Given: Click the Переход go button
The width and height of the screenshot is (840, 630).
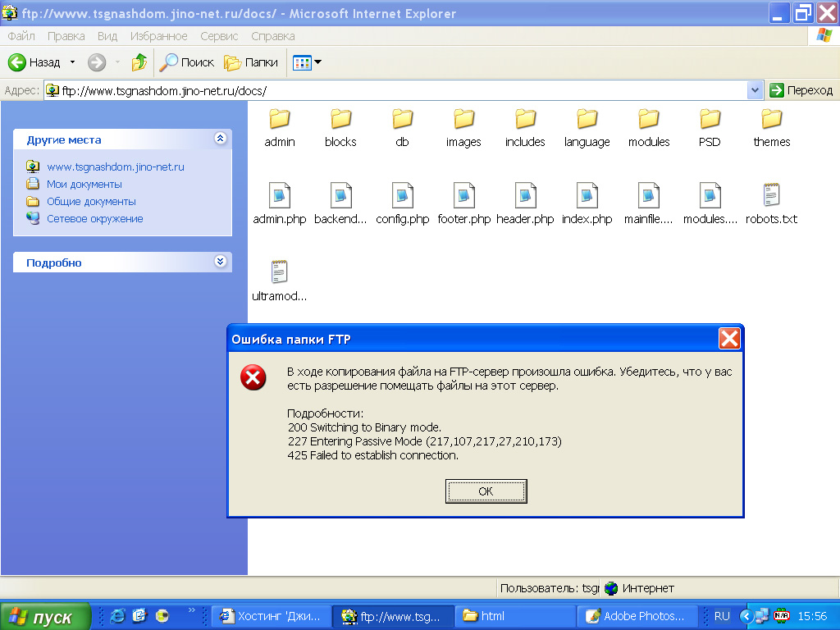Looking at the screenshot, I should [x=801, y=90].
